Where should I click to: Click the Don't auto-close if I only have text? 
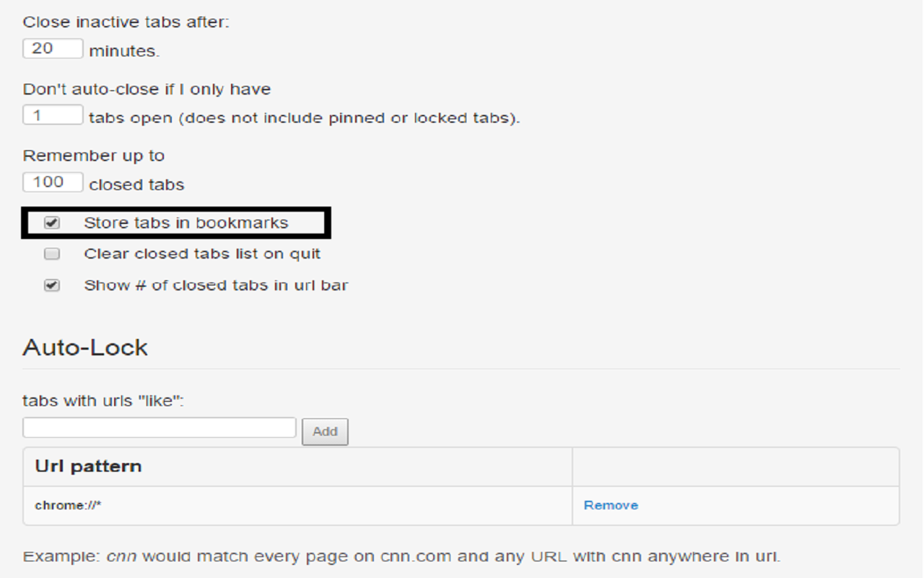tap(147, 90)
